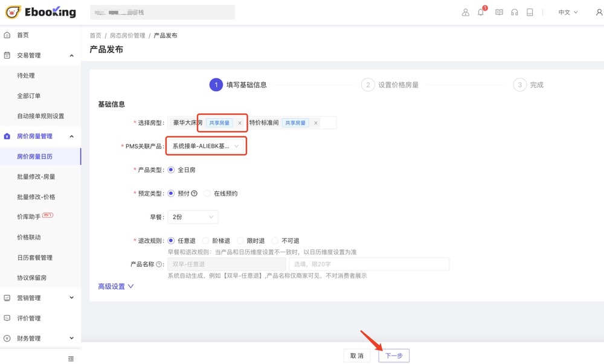Click the headset customer service icon
This screenshot has height=364, width=604.
[x=515, y=12]
